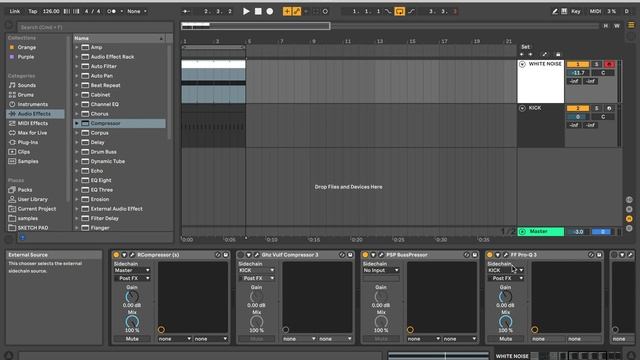
Task: Click the Link button
Action: point(15,11)
